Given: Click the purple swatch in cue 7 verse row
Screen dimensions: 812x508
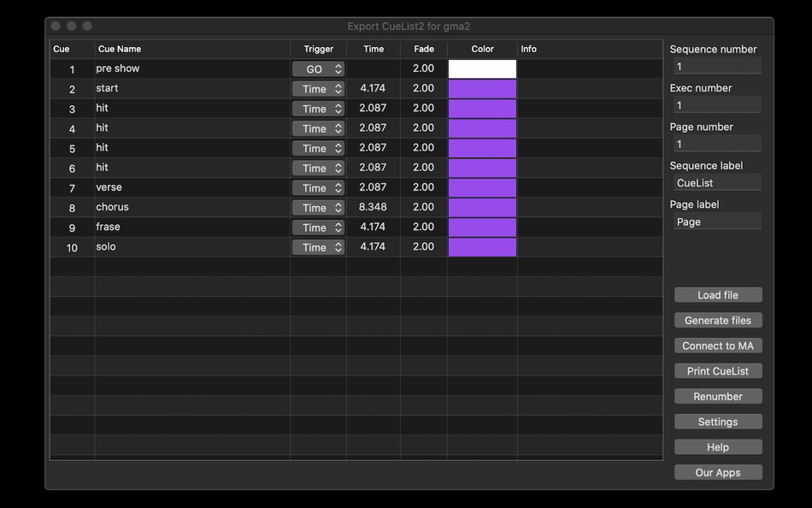Looking at the screenshot, I should click(482, 187).
